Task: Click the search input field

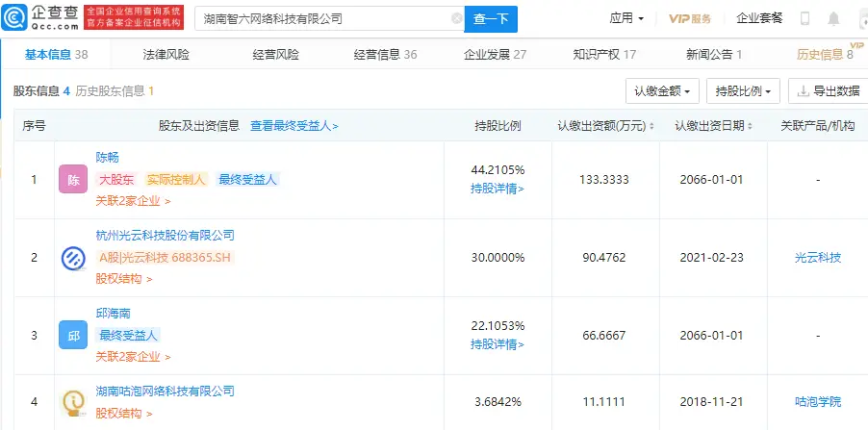Action: [x=329, y=19]
